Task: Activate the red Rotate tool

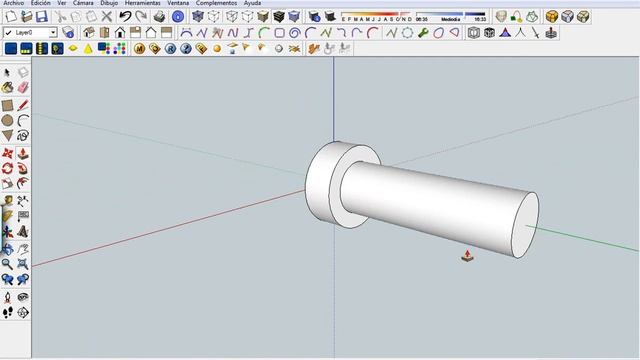Action: [7, 168]
